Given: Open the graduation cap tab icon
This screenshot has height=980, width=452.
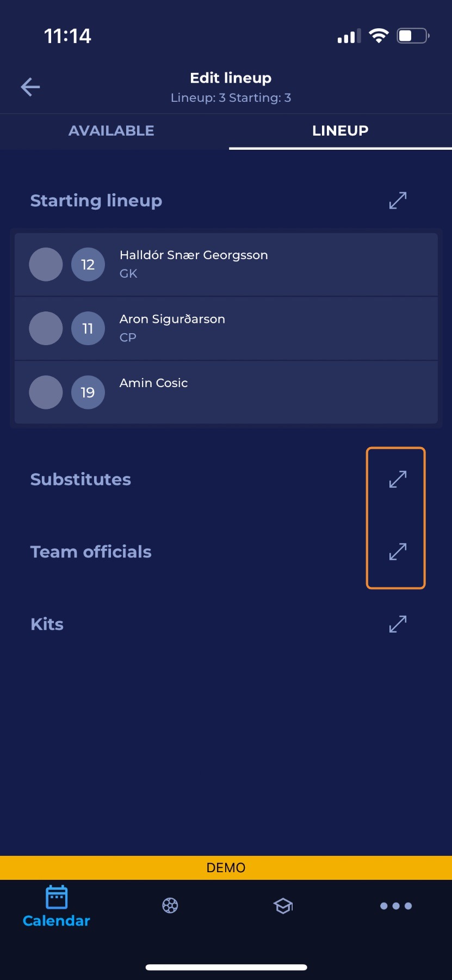Looking at the screenshot, I should click(283, 906).
